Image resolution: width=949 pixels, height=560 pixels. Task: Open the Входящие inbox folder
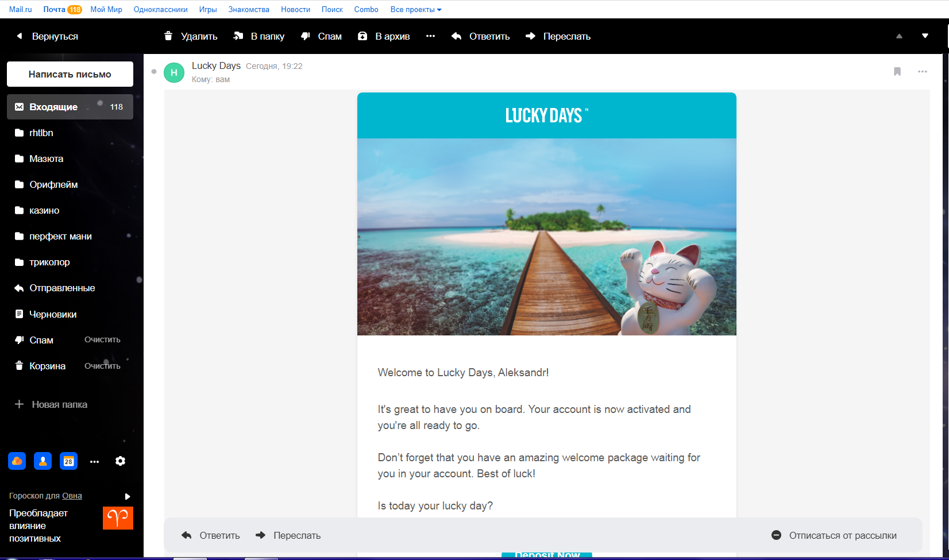(x=70, y=107)
